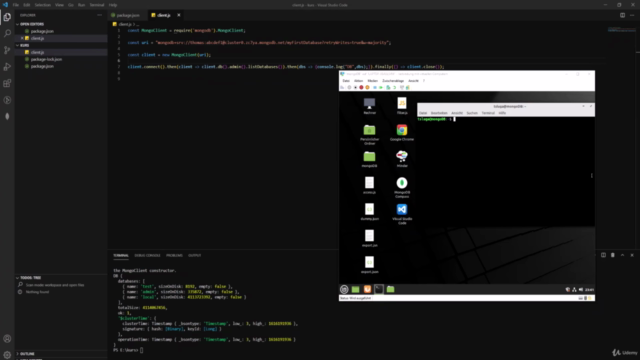Click the PowerShell prompt in the terminal panel
Image resolution: width=640 pixels, height=360 pixels.
tap(128, 350)
